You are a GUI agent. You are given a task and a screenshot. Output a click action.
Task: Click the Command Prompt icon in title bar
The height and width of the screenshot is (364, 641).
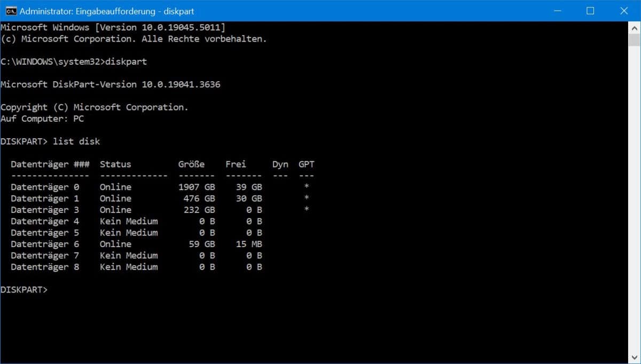(x=10, y=11)
